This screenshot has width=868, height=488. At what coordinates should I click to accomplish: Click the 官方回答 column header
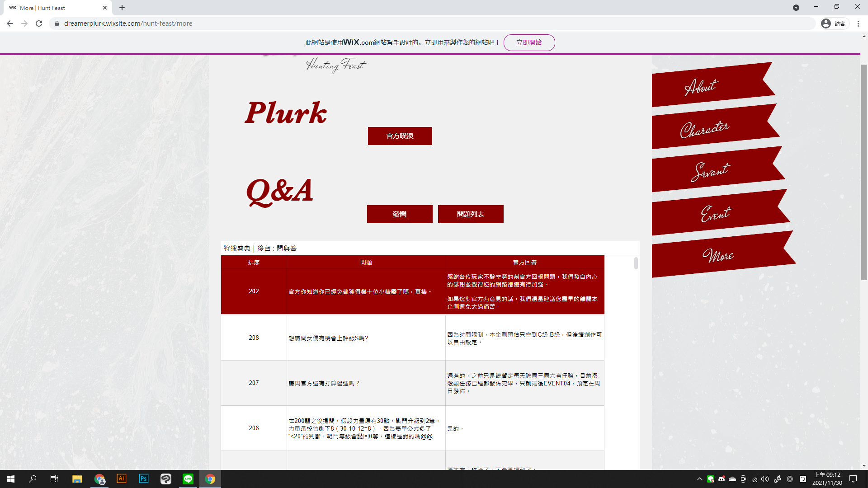point(525,263)
